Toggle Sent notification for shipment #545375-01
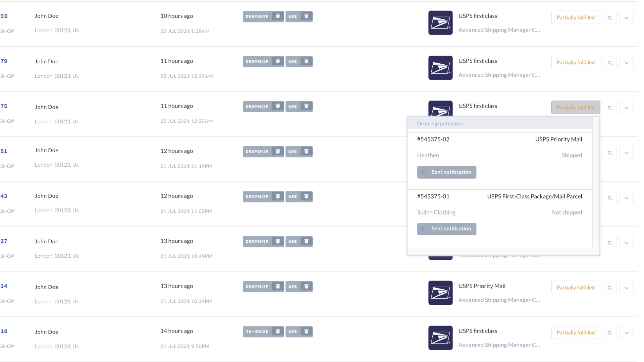The height and width of the screenshot is (362, 644). pos(447,229)
